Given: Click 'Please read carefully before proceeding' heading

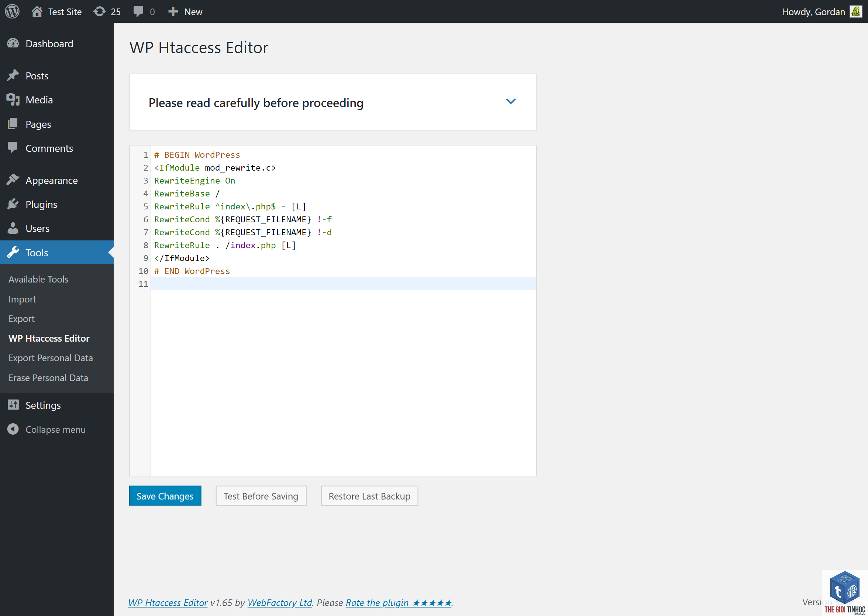Looking at the screenshot, I should coord(256,103).
